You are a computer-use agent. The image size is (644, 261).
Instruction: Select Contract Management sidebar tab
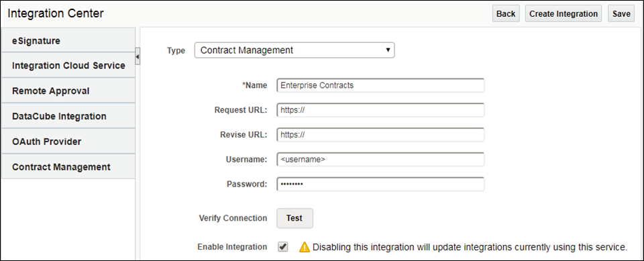68,167
